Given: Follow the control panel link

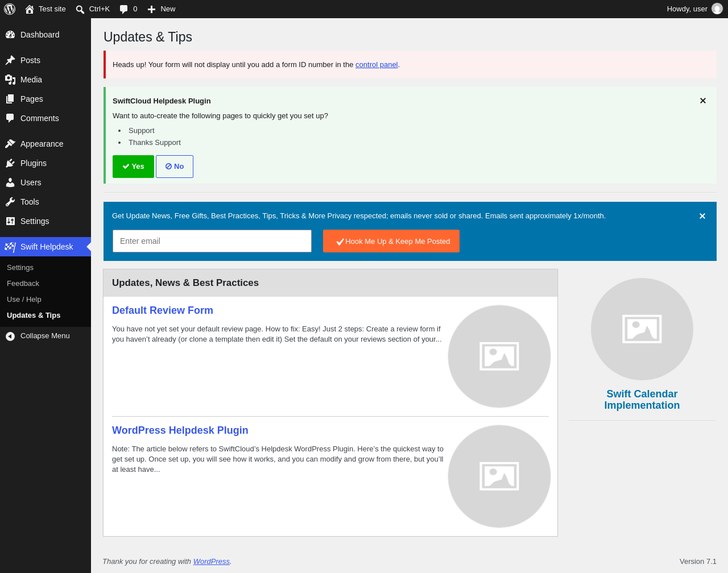Looking at the screenshot, I should click(377, 65).
